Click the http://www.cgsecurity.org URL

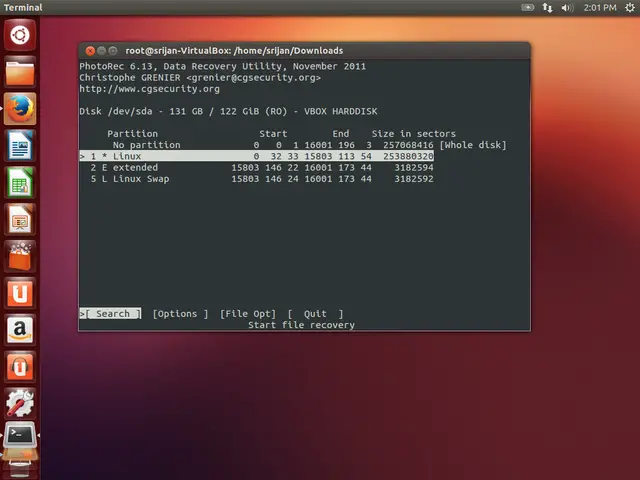[x=149, y=89]
